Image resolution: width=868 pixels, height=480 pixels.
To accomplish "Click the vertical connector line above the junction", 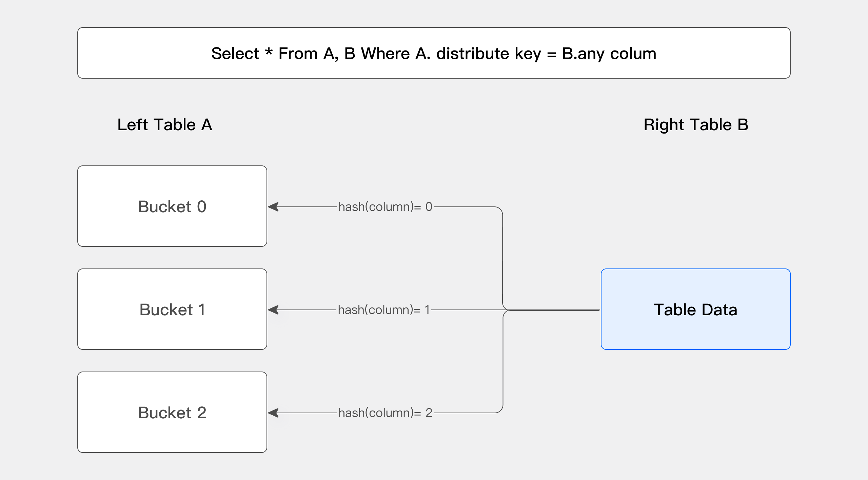I will pyautogui.click(x=502, y=258).
